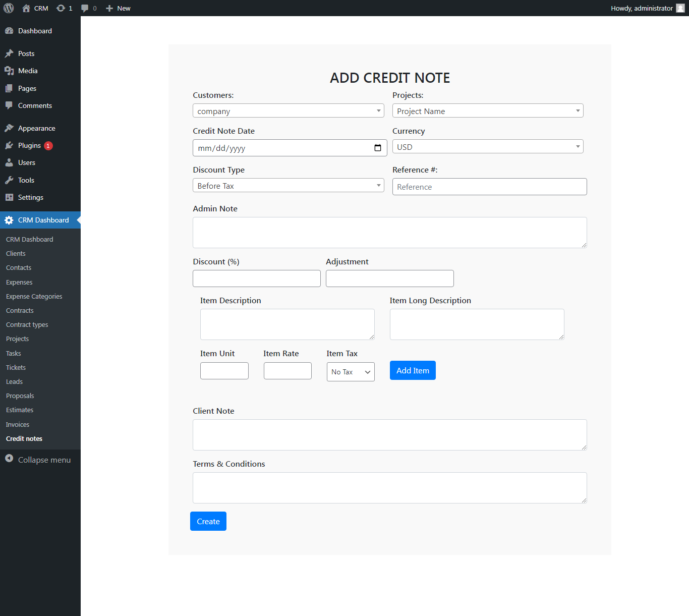
Task: Click the CRM Dashboard gear icon
Action: coord(9,220)
